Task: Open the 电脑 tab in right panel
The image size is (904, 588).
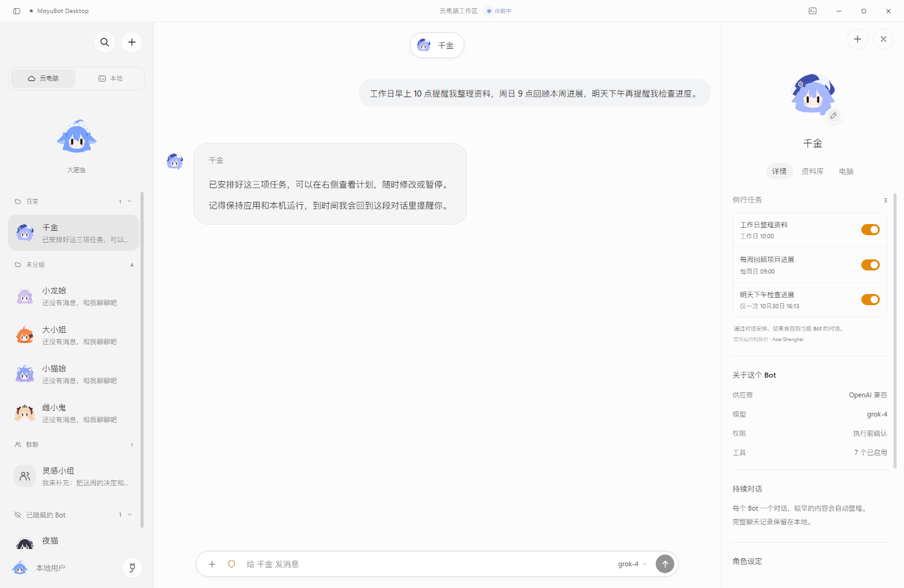Action: click(x=846, y=171)
